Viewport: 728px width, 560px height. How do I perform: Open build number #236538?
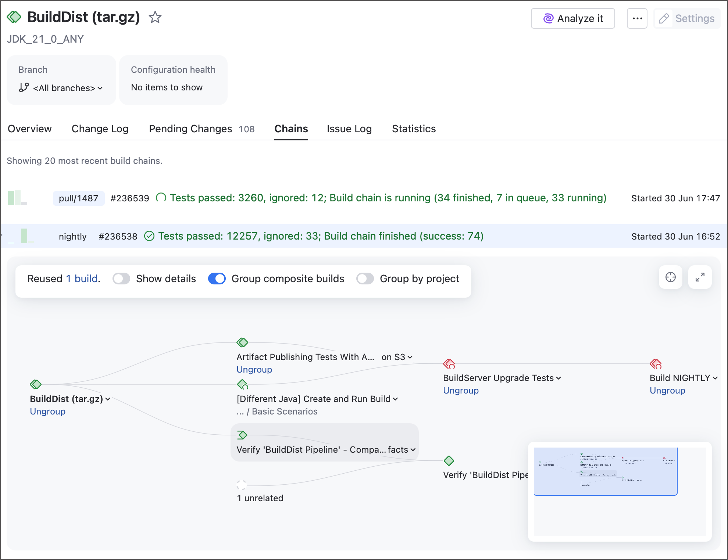pyautogui.click(x=118, y=237)
